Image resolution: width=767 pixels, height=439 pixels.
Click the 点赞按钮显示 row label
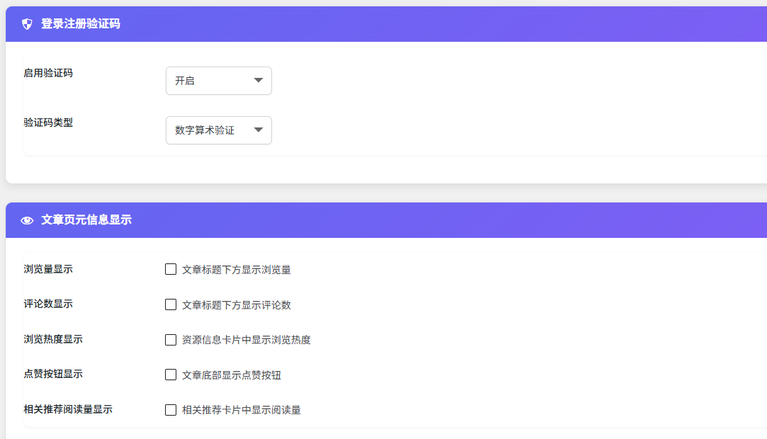pos(53,374)
